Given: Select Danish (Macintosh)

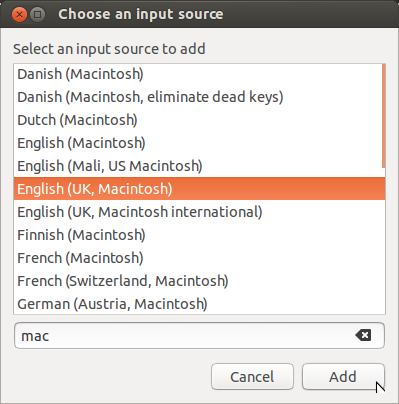Looking at the screenshot, I should [199, 74].
